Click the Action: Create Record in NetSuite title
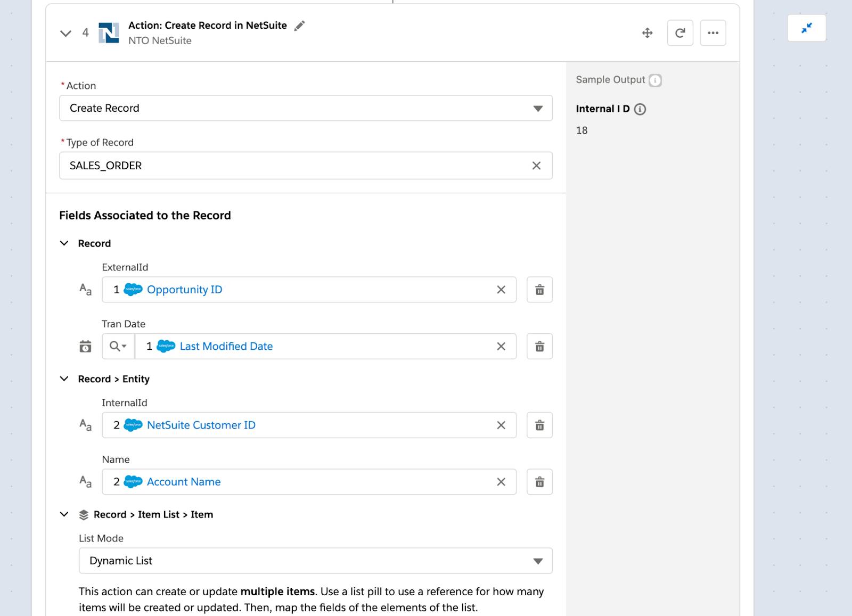Screen dimensions: 852x616 (208, 26)
